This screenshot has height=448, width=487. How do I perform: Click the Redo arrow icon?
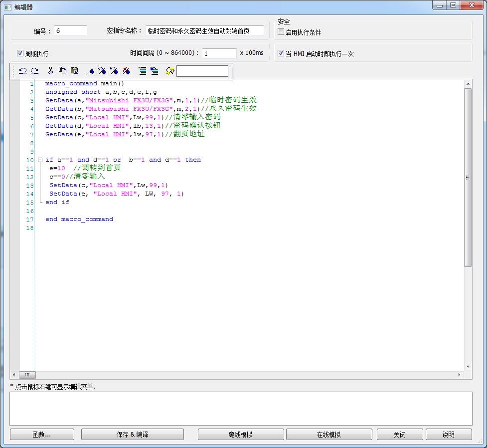(x=34, y=71)
